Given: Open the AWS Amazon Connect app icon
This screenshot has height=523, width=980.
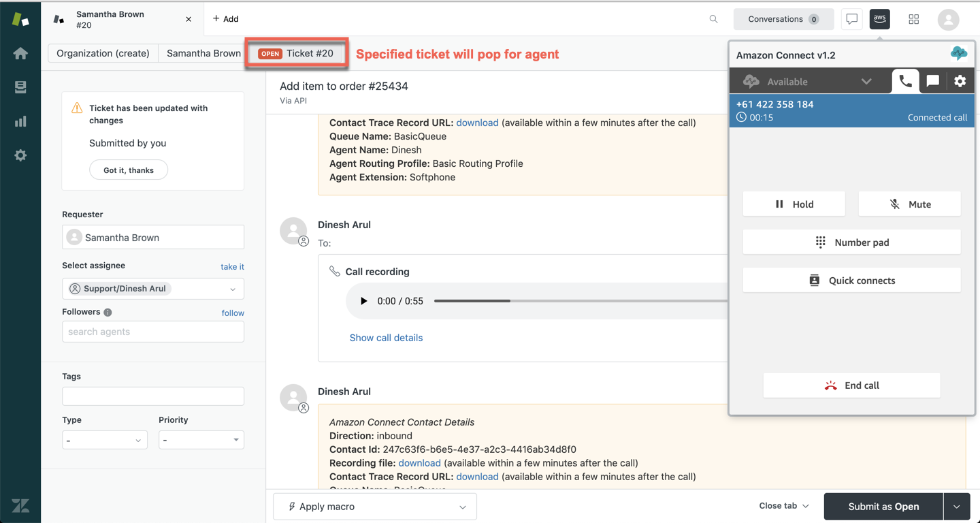Looking at the screenshot, I should click(879, 19).
